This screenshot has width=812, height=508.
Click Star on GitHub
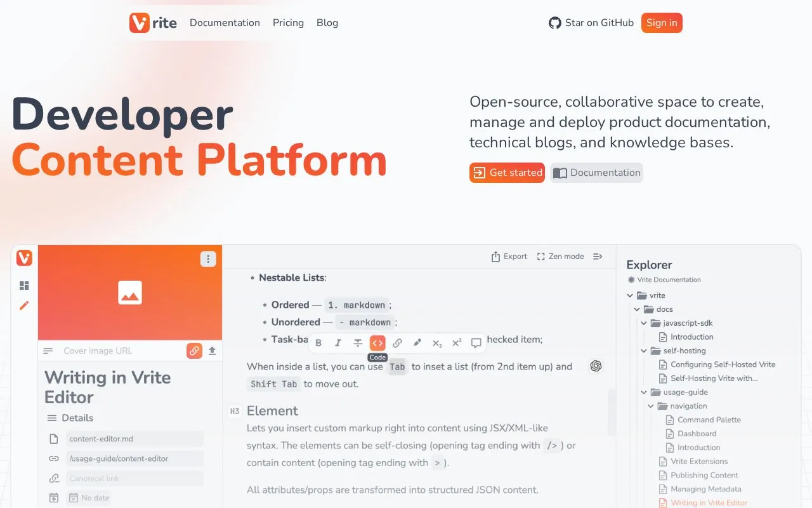[x=591, y=23]
